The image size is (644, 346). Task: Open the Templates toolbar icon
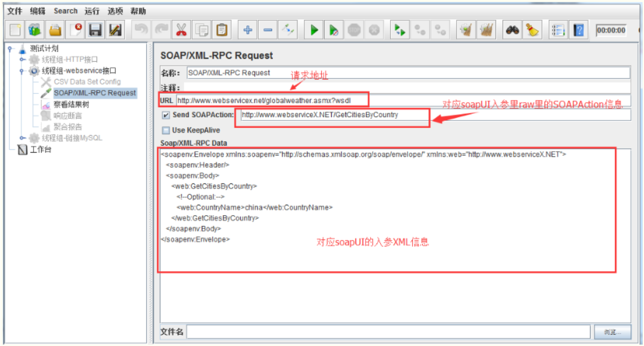click(x=35, y=30)
